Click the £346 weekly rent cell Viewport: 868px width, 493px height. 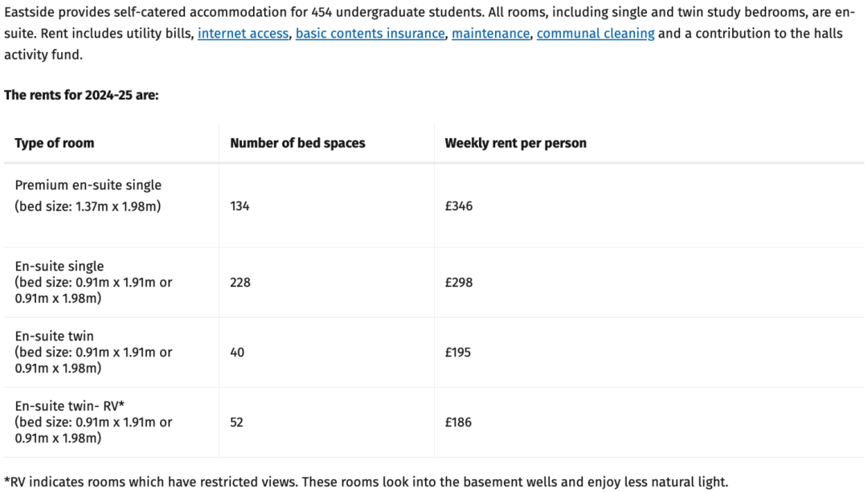point(458,206)
